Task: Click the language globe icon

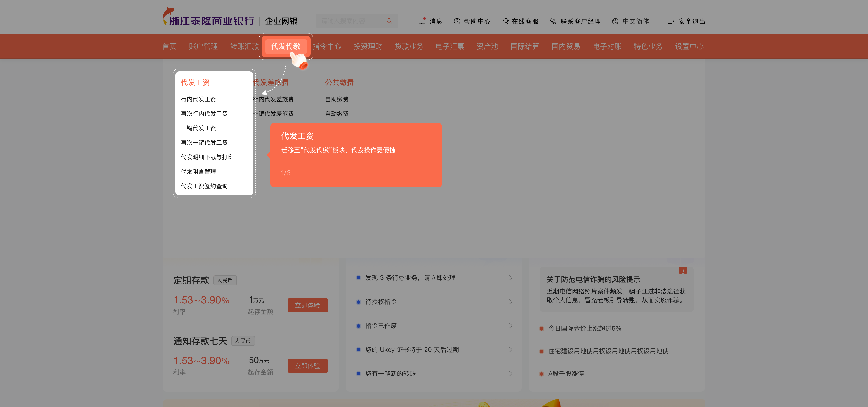Action: click(615, 21)
